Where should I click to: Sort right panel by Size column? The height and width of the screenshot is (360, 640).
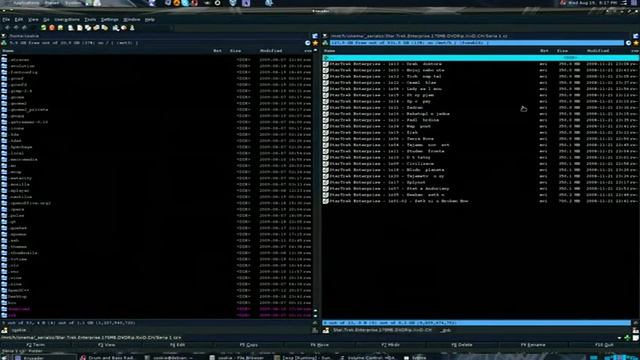(x=562, y=51)
